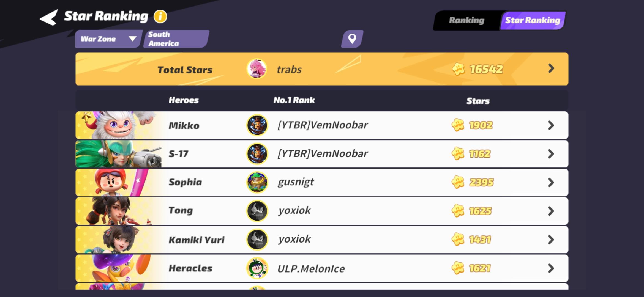Click the info icon next to Star Ranking

(160, 16)
